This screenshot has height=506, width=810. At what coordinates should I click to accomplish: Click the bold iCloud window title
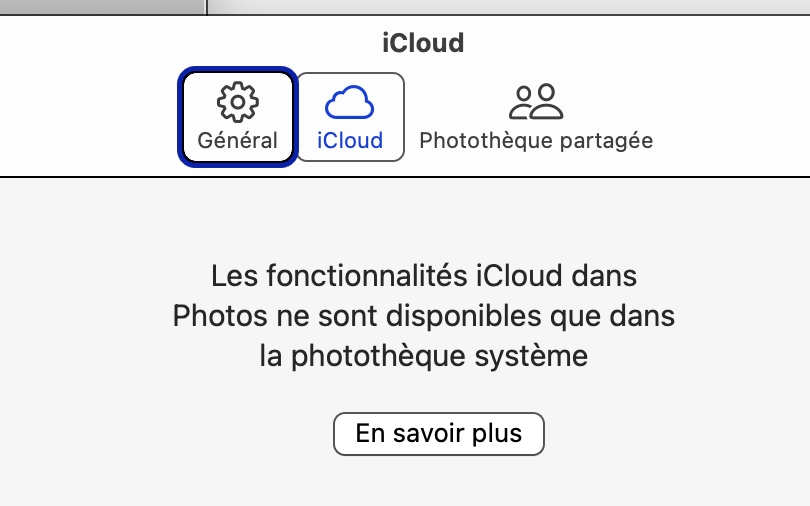pos(423,43)
